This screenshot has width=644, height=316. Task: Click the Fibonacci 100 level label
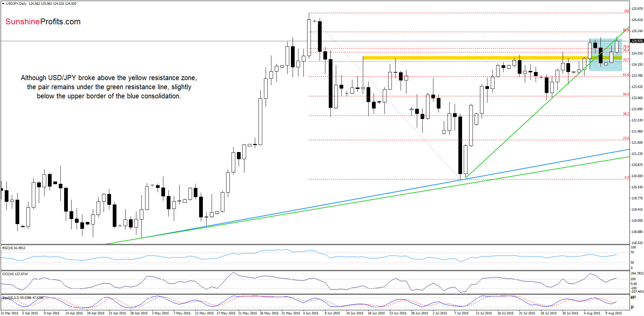pos(626,11)
